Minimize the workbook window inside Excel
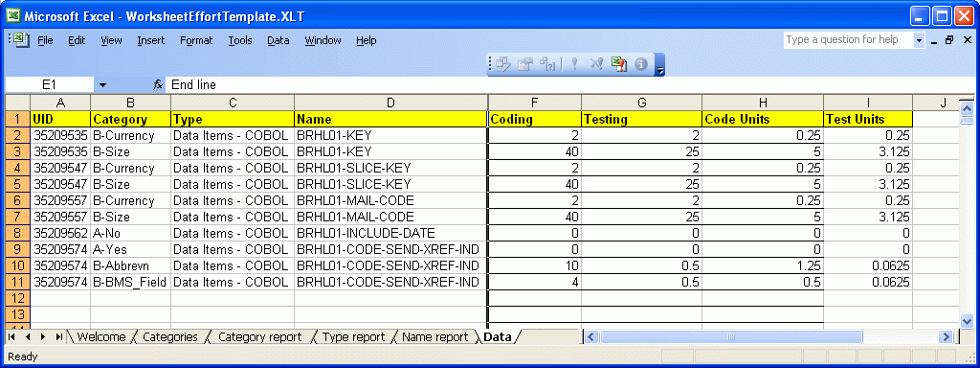This screenshot has width=980, height=368. pyautogui.click(x=934, y=40)
